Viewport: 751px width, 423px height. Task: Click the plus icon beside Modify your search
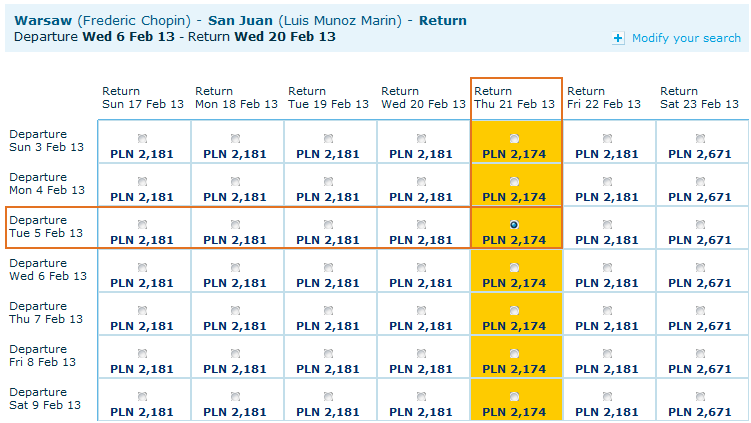click(618, 38)
